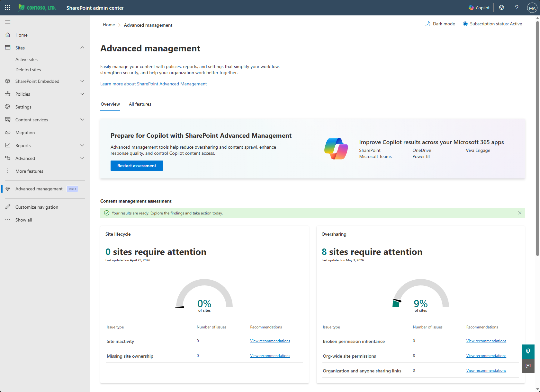
Task: Click the Contoso, Ltd. logo
Action: [x=37, y=8]
